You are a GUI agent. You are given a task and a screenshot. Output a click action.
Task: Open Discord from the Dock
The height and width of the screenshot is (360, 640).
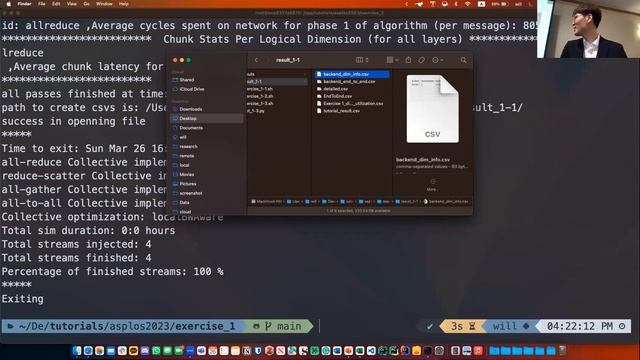tap(145, 351)
